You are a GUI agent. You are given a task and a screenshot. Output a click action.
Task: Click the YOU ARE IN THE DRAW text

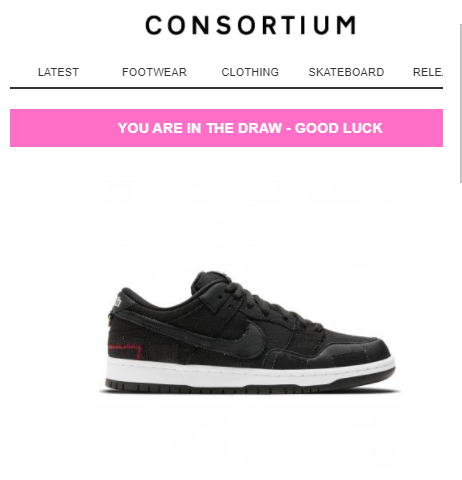tap(200, 128)
